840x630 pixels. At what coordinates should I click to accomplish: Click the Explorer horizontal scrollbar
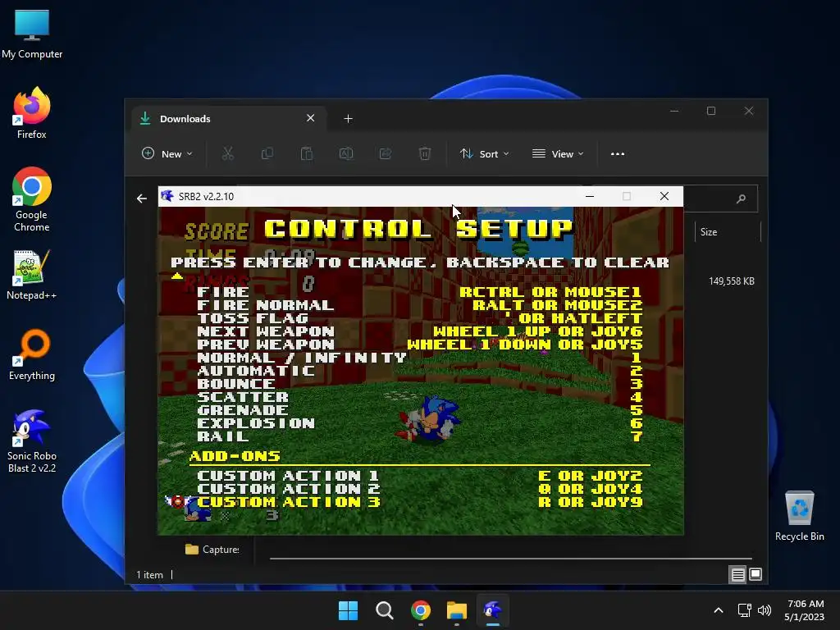coord(510,558)
